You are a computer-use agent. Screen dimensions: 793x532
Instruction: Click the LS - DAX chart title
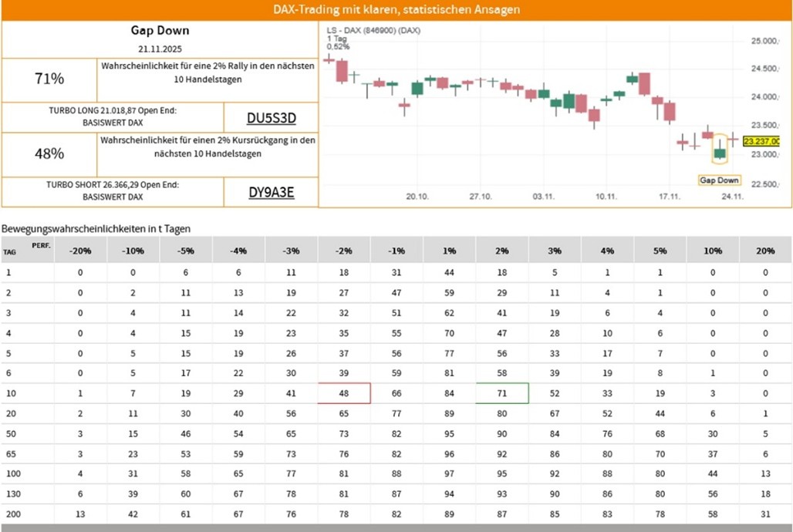coord(373,30)
